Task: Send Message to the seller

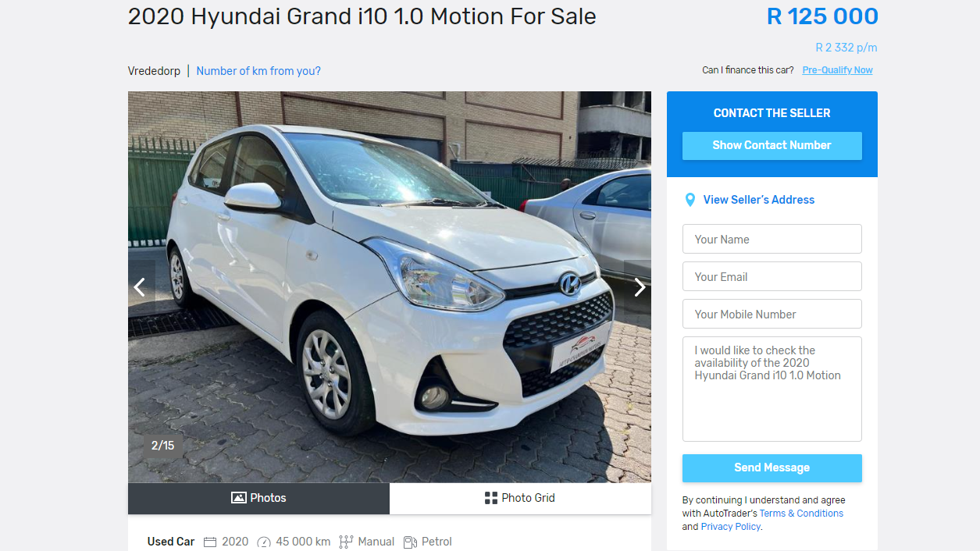Action: point(772,467)
